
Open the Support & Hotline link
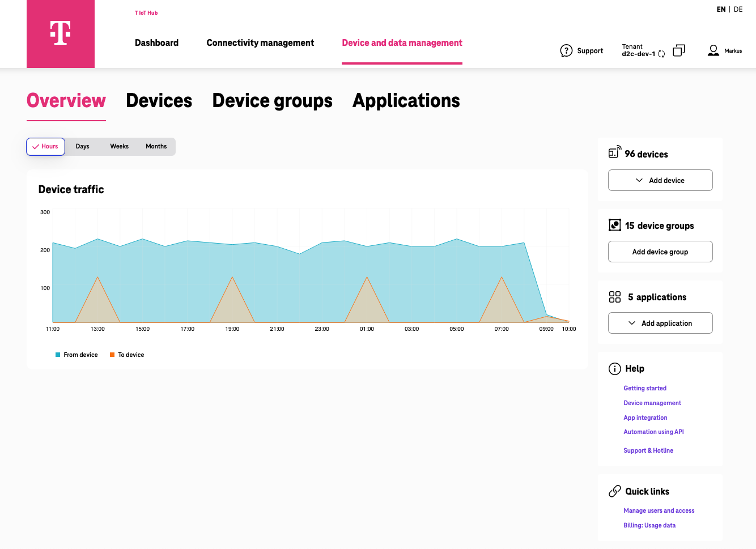(x=648, y=450)
